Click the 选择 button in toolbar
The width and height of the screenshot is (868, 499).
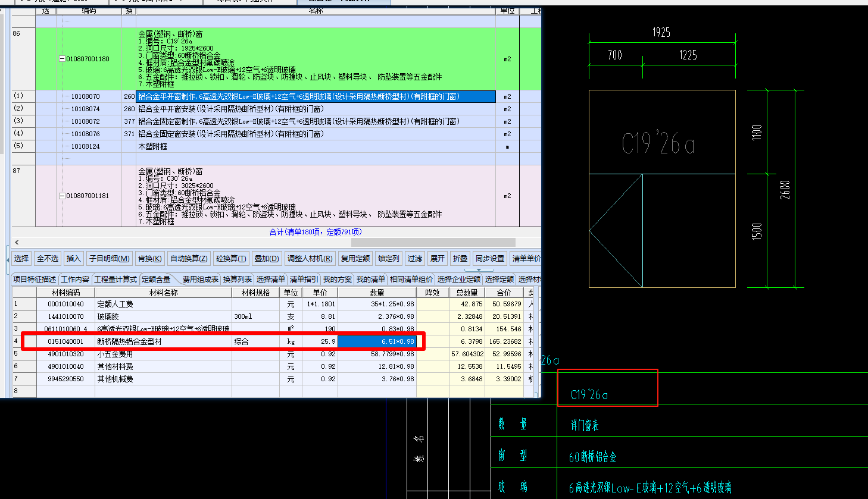(x=21, y=258)
